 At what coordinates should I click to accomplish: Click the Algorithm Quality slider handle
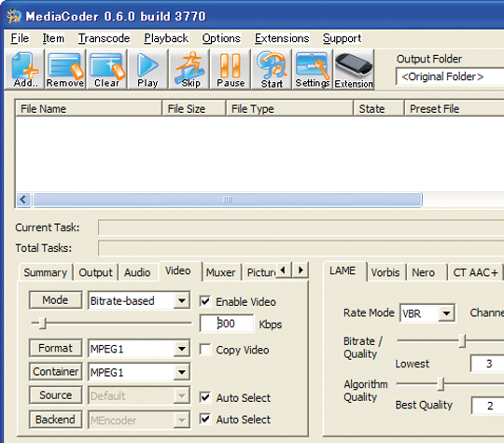pyautogui.click(x=441, y=384)
